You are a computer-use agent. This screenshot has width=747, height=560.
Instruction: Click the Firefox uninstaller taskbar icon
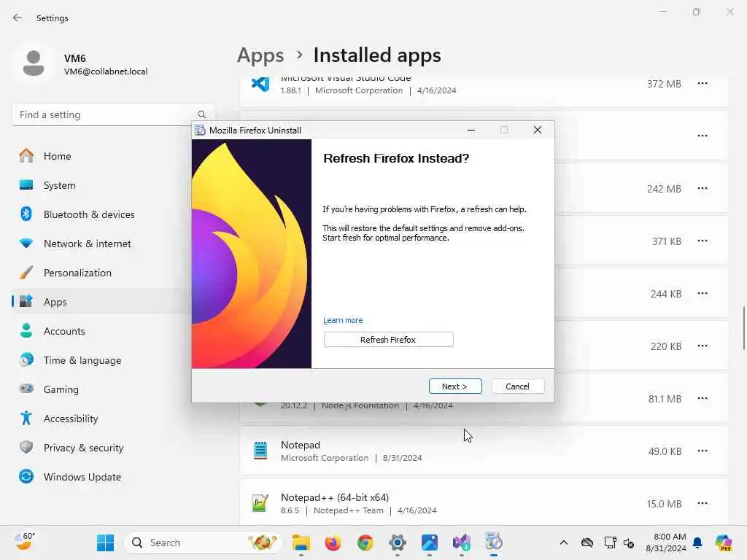(494, 542)
